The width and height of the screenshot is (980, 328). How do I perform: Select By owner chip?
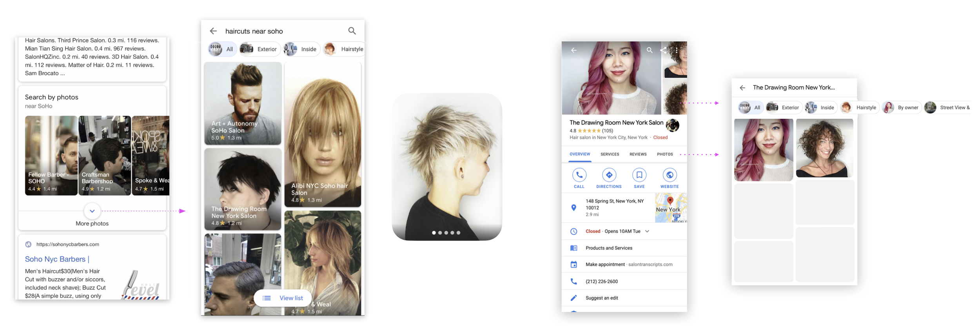[x=901, y=107]
